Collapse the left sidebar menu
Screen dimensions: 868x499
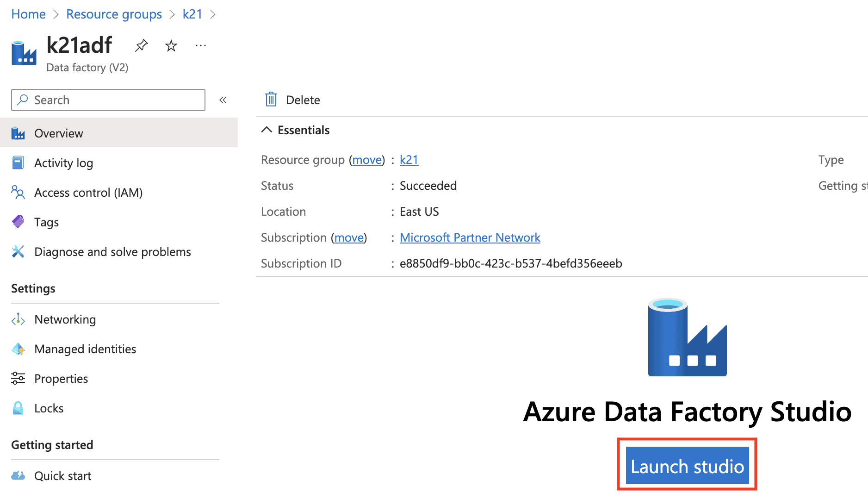point(223,100)
